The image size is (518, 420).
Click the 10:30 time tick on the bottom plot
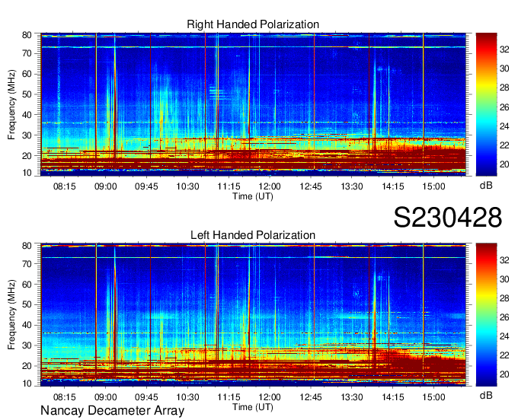click(187, 397)
